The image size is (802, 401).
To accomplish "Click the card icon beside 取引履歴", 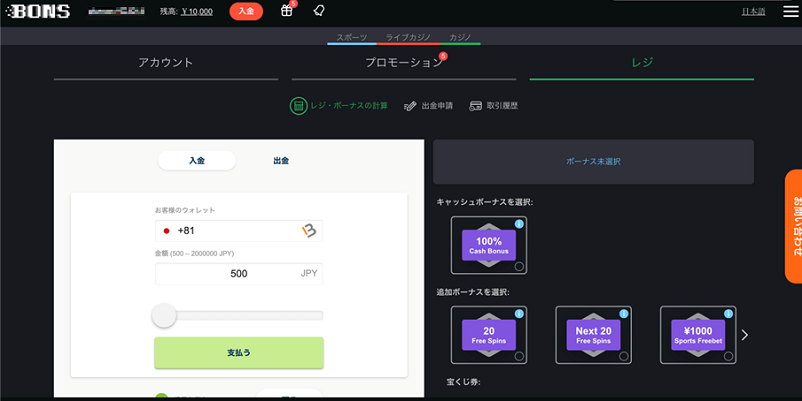I will click(475, 106).
